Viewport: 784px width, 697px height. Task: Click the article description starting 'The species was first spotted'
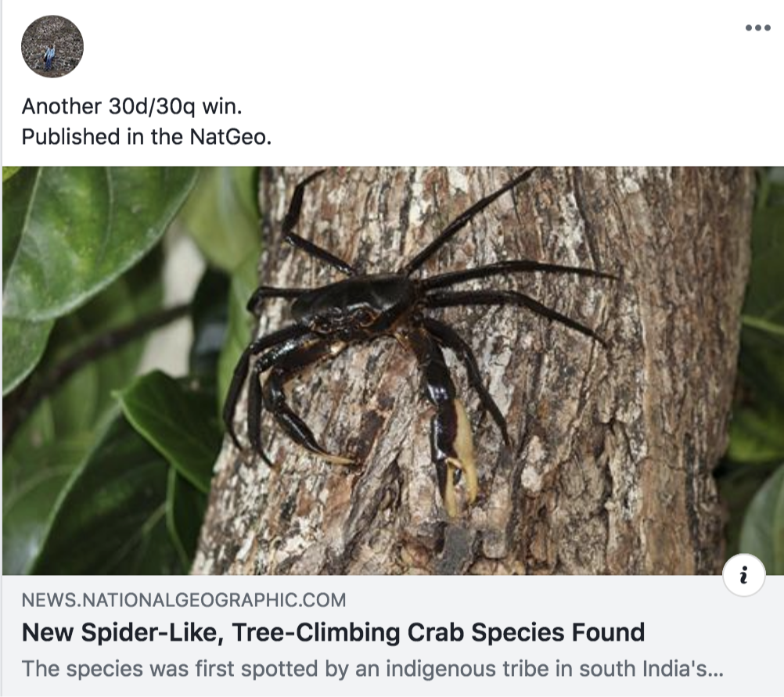pyautogui.click(x=372, y=670)
